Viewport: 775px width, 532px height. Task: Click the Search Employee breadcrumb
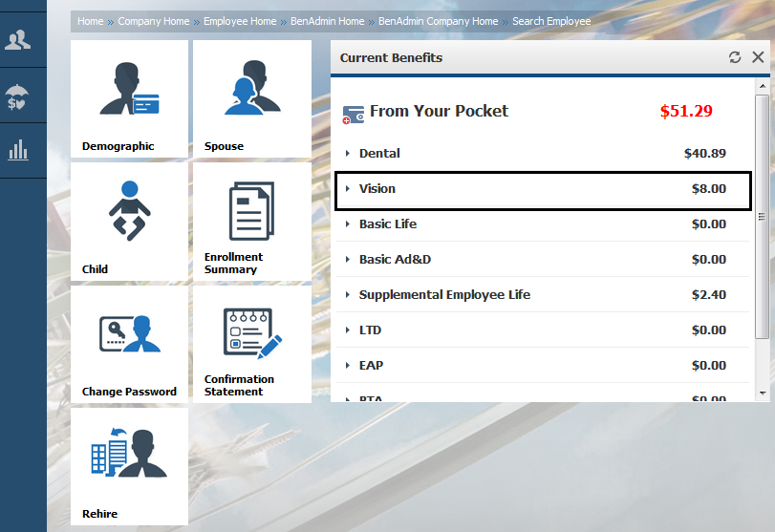(x=551, y=21)
